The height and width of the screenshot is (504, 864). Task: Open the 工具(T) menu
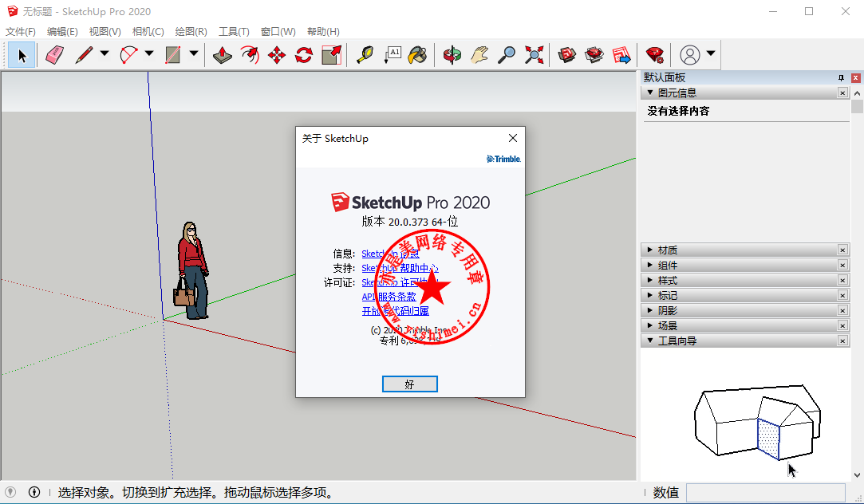point(234,31)
